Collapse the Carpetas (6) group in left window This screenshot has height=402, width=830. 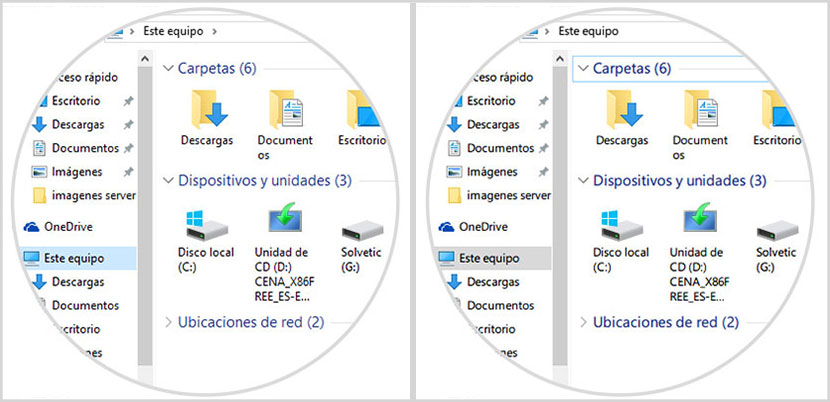pyautogui.click(x=168, y=69)
